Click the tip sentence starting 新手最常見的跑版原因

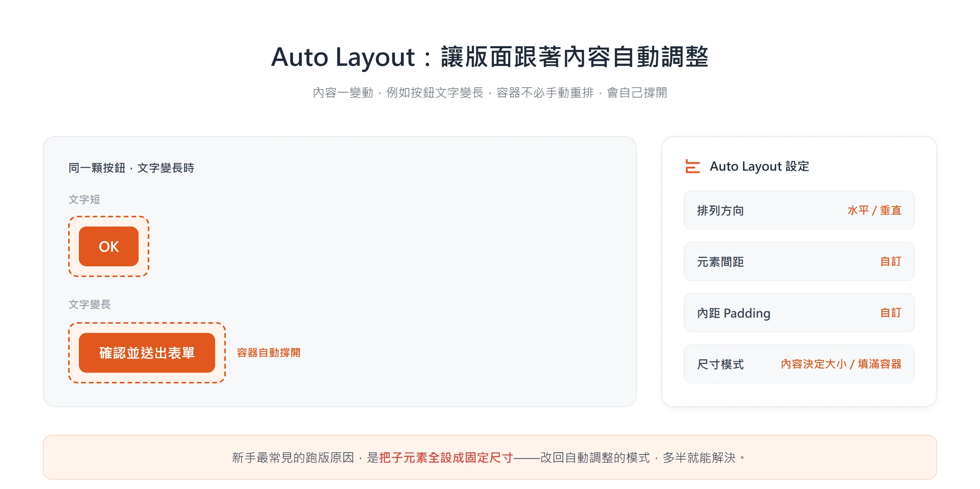(490, 457)
